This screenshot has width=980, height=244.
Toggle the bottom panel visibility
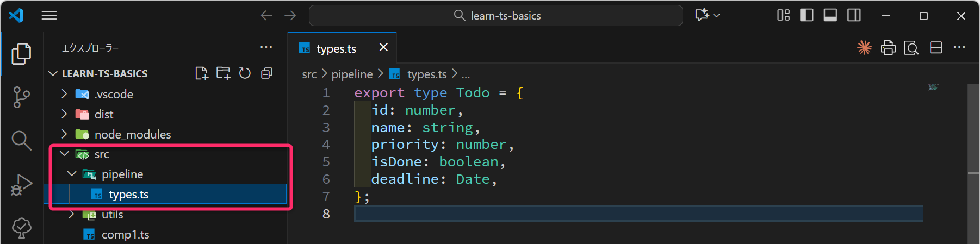coord(830,15)
